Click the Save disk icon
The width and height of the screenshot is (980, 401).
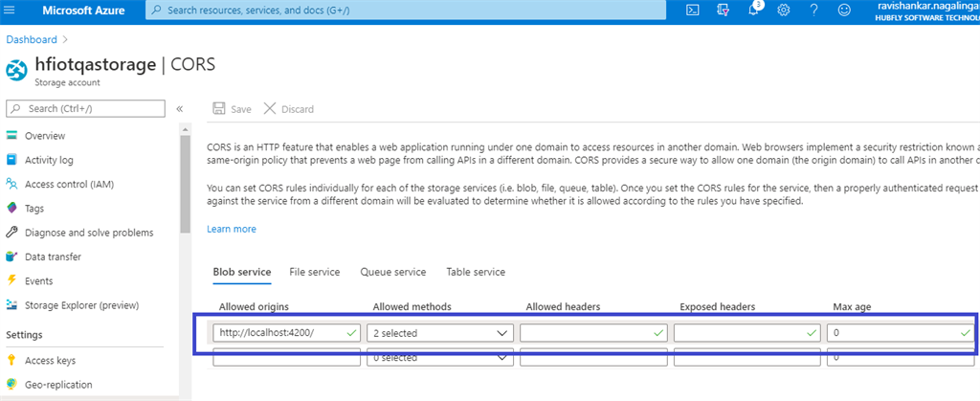[x=219, y=109]
